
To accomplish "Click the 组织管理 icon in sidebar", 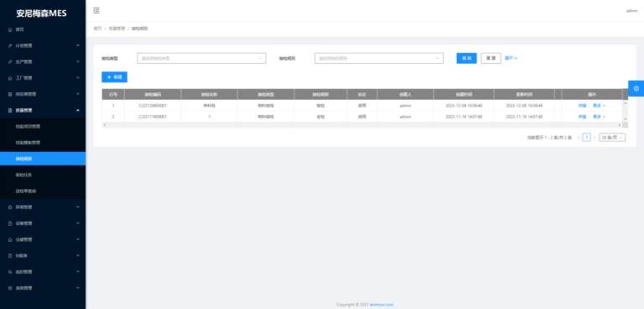I will [x=10, y=272].
